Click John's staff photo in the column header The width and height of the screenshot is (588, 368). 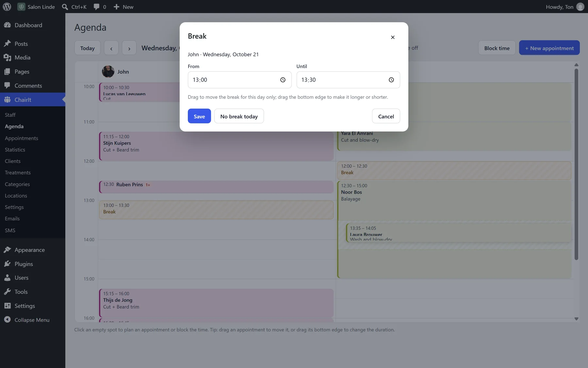coord(108,72)
